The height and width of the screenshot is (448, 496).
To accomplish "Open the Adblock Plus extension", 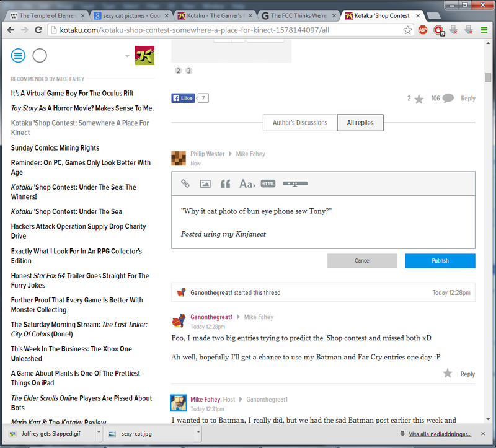I will click(x=423, y=30).
